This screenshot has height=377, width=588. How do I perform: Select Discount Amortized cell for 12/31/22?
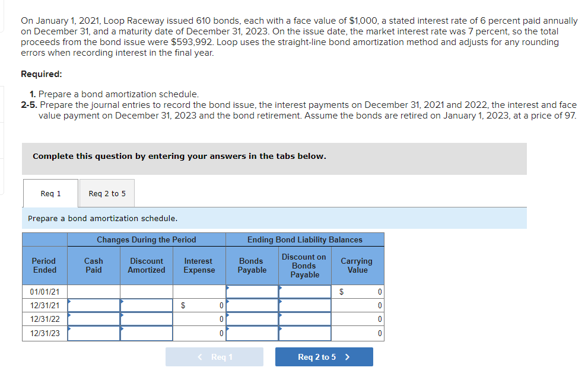point(147,319)
